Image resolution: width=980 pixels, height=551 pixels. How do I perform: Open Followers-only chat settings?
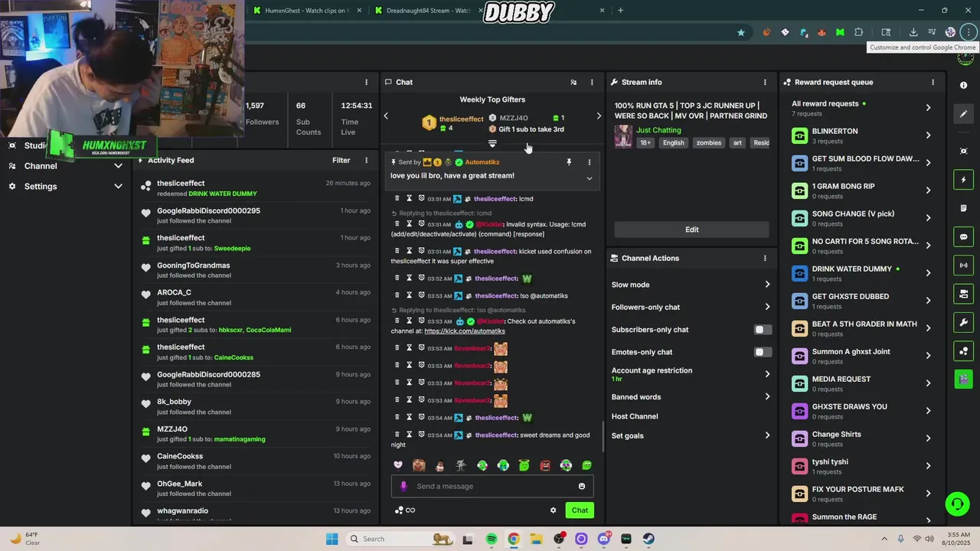click(x=691, y=307)
